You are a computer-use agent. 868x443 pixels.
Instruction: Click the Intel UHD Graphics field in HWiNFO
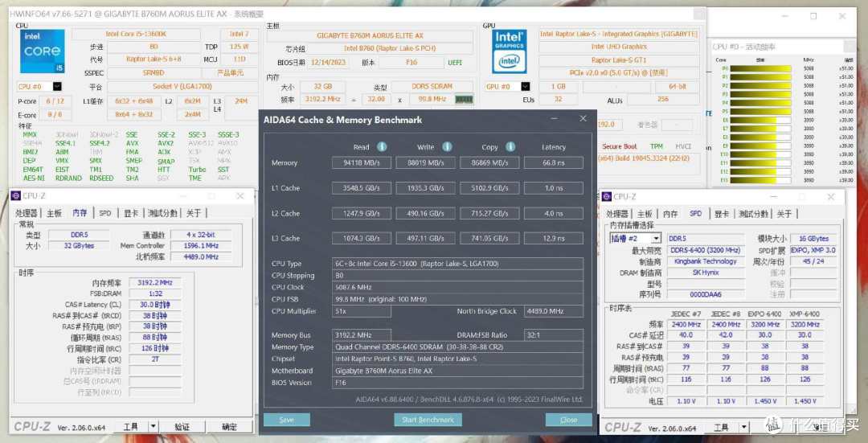click(x=618, y=47)
